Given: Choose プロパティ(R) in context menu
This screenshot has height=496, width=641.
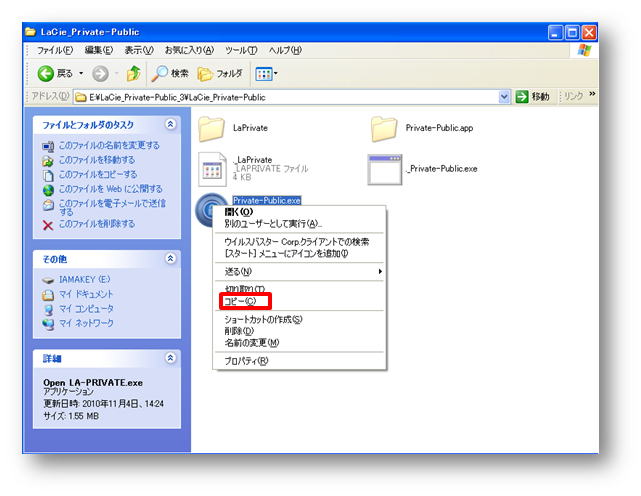Looking at the screenshot, I should tap(299, 361).
